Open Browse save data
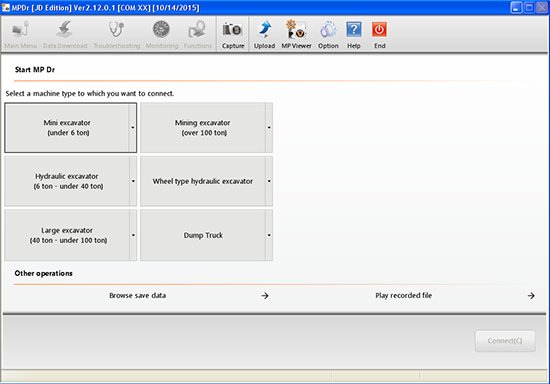This screenshot has height=384, width=550. click(x=138, y=295)
